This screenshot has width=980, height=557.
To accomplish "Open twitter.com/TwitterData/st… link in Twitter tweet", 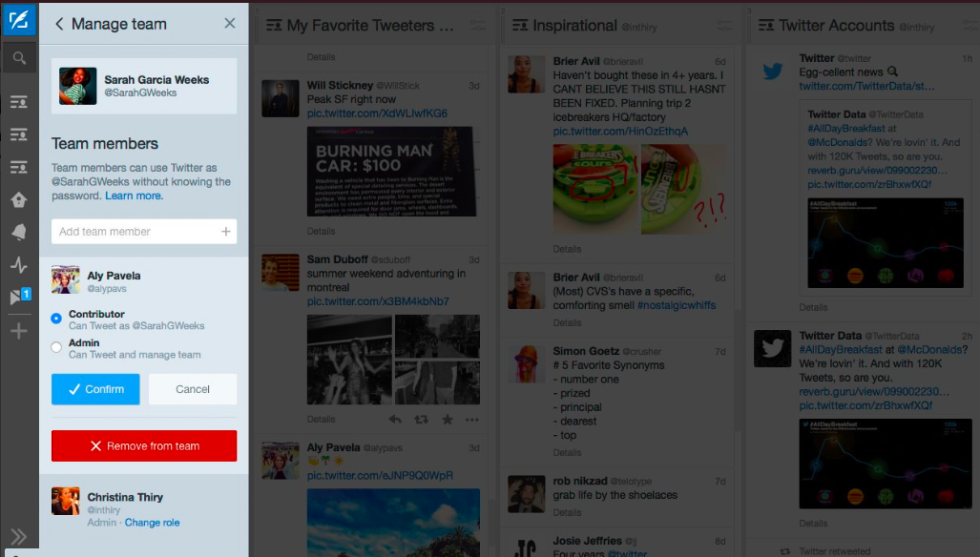I will point(866,86).
